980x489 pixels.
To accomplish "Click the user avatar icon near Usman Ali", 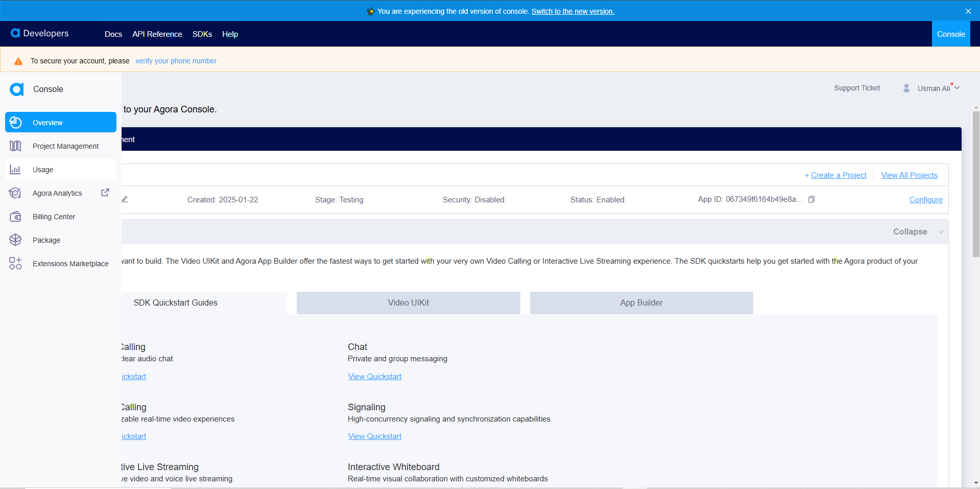I will click(x=906, y=88).
